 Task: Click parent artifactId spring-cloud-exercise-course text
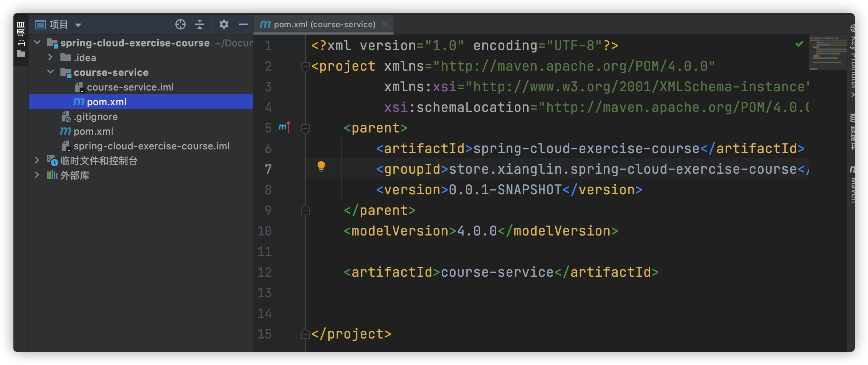(586, 149)
